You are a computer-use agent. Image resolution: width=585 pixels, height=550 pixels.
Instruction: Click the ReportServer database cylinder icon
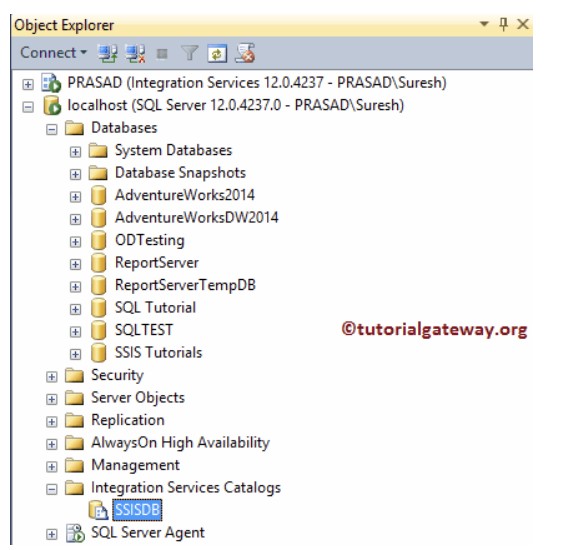98,263
